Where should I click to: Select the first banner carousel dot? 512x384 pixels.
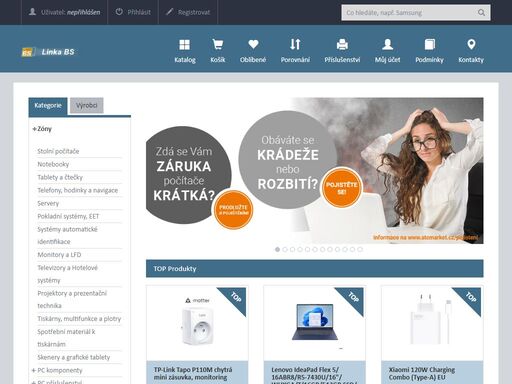277,249
